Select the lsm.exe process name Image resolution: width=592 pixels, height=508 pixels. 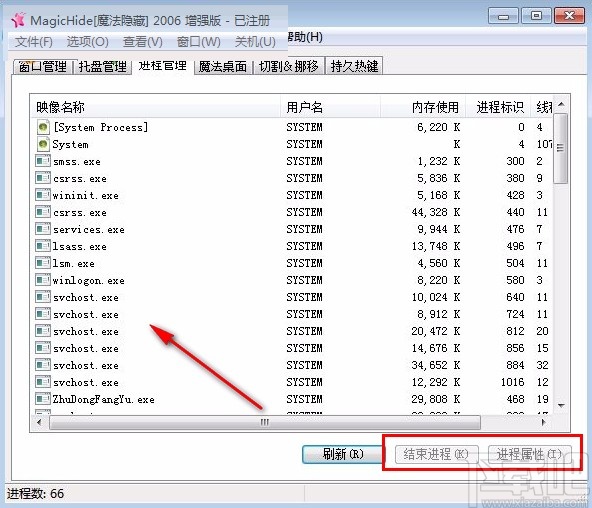[x=74, y=263]
